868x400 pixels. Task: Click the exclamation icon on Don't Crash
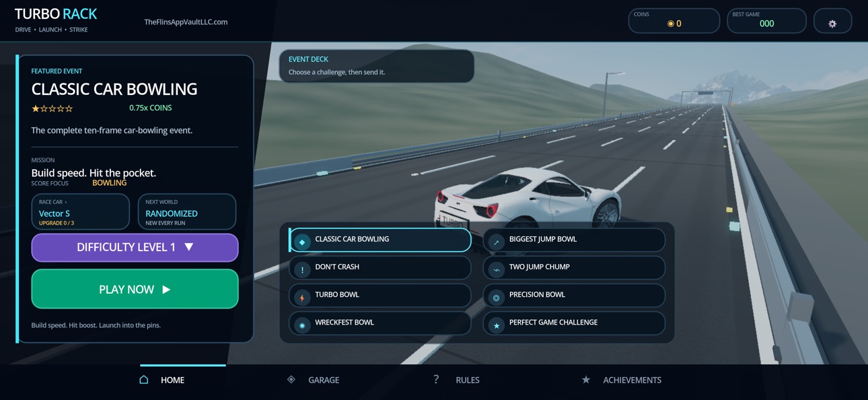pos(302,269)
